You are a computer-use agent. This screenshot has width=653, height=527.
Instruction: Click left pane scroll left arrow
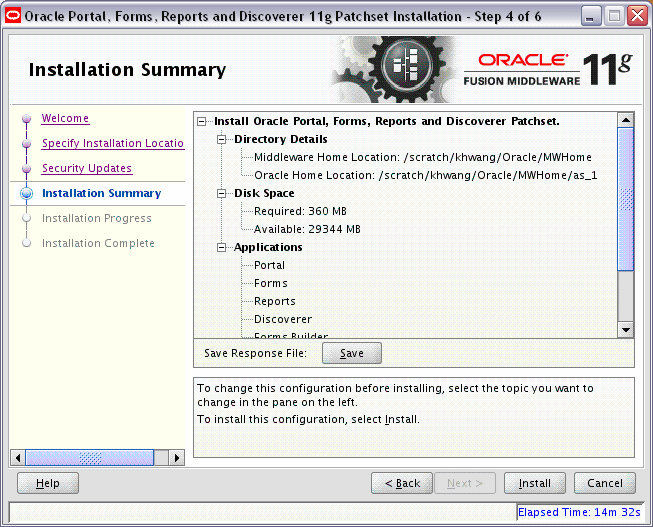click(x=17, y=458)
